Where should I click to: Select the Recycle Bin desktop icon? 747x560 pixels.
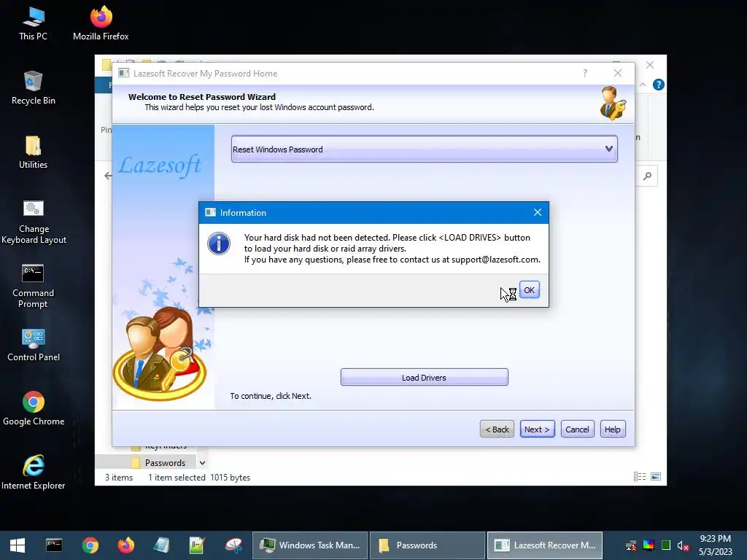[x=34, y=88]
